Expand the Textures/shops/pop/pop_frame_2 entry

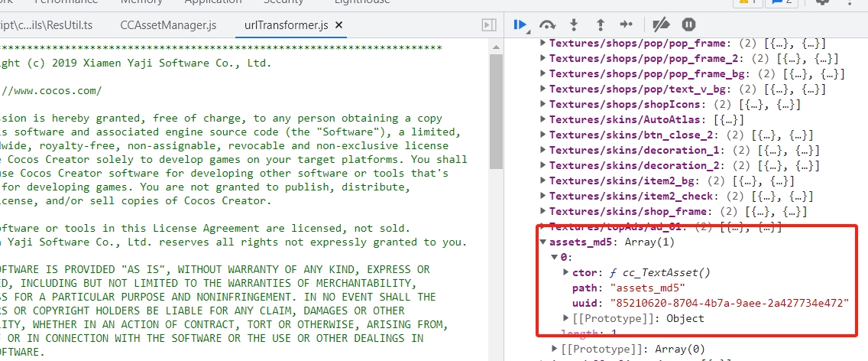(543, 58)
